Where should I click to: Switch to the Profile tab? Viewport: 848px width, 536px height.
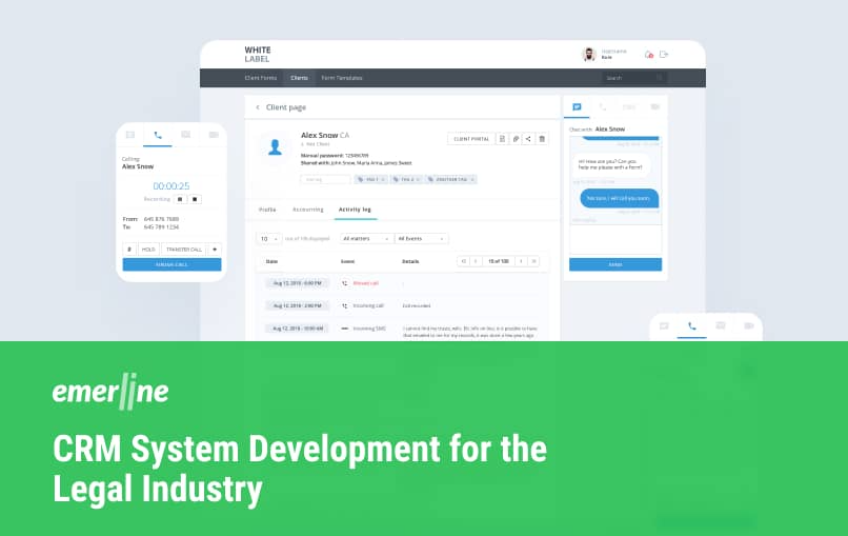(267, 209)
